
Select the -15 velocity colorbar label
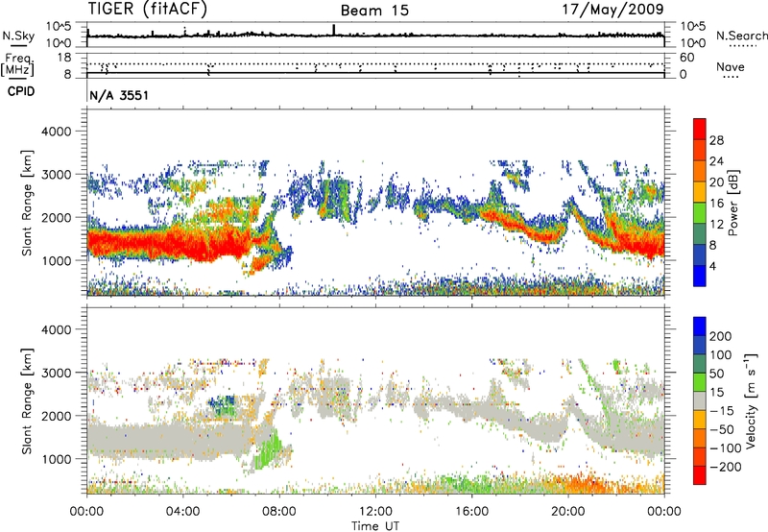[722, 411]
